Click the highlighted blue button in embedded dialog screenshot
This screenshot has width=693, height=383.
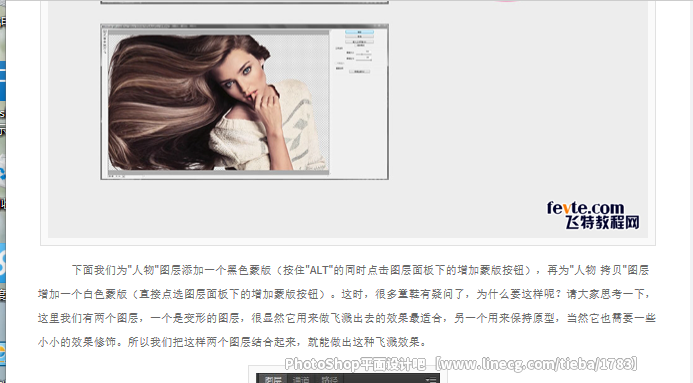click(359, 32)
